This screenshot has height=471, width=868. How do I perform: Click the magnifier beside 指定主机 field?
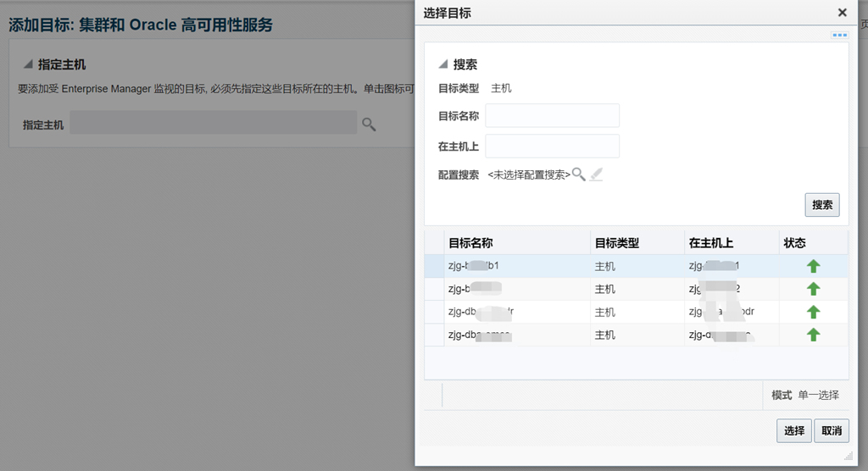369,125
